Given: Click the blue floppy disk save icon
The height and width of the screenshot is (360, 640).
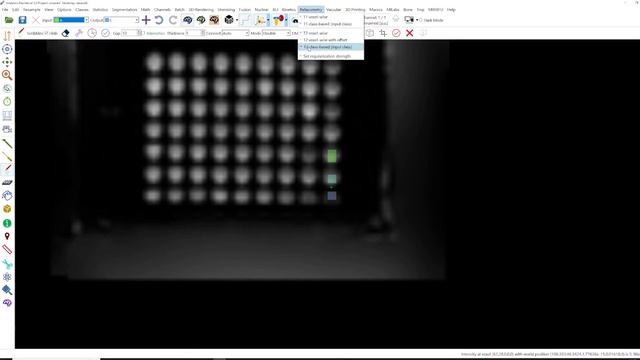Looking at the screenshot, I should (22, 20).
